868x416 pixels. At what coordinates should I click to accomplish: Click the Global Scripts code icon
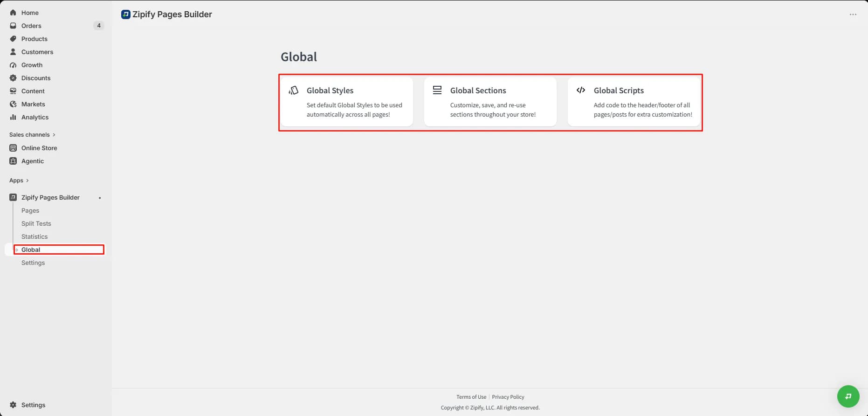[x=581, y=90]
